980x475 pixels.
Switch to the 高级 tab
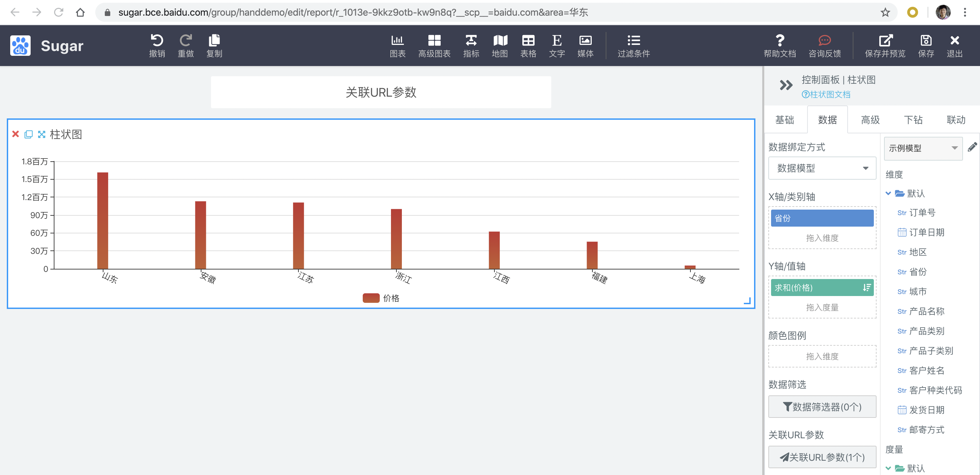click(x=870, y=120)
